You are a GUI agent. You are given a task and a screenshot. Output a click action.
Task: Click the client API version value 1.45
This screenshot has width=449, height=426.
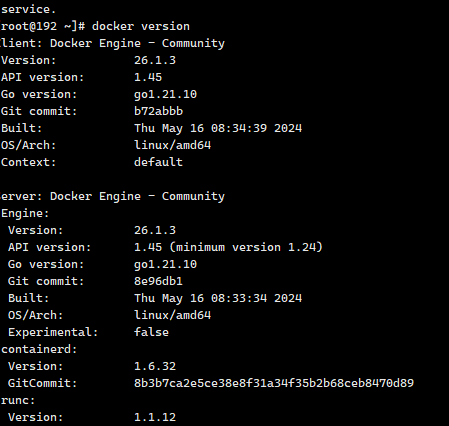[x=148, y=77]
